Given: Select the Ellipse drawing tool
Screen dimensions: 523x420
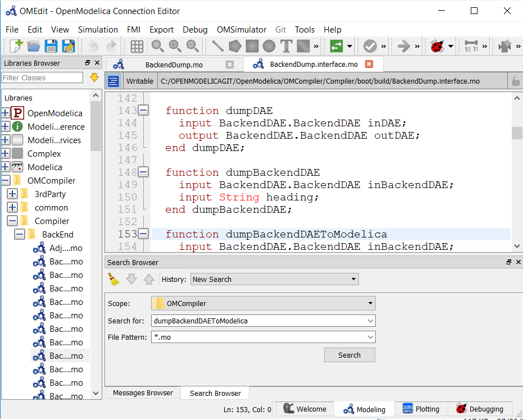Looking at the screenshot, I should [268, 46].
